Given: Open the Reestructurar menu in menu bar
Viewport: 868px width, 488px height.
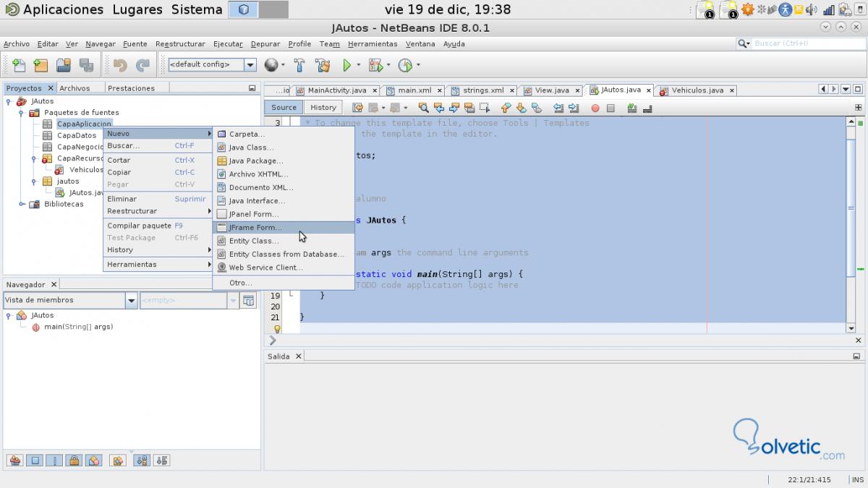Looking at the screenshot, I should [x=180, y=44].
